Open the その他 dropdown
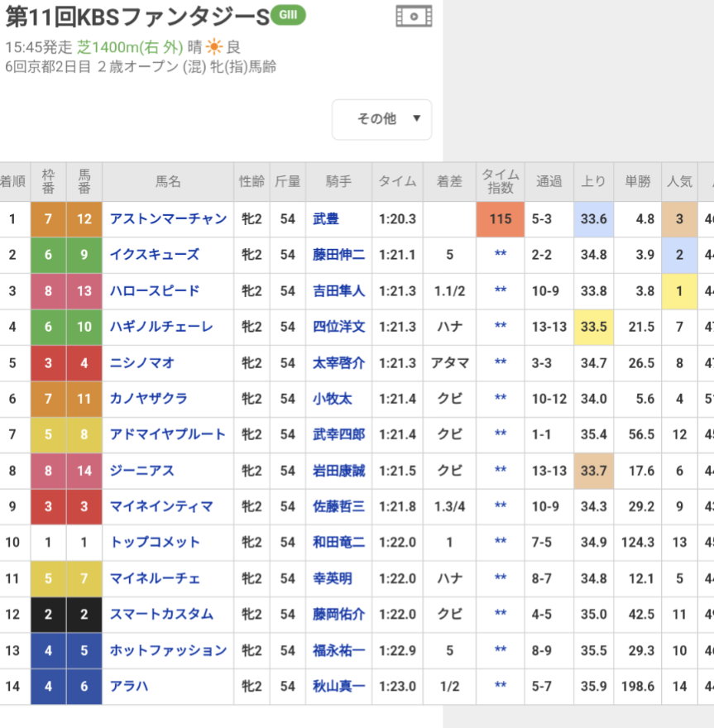Viewport: 714px width, 728px height. pyautogui.click(x=381, y=119)
